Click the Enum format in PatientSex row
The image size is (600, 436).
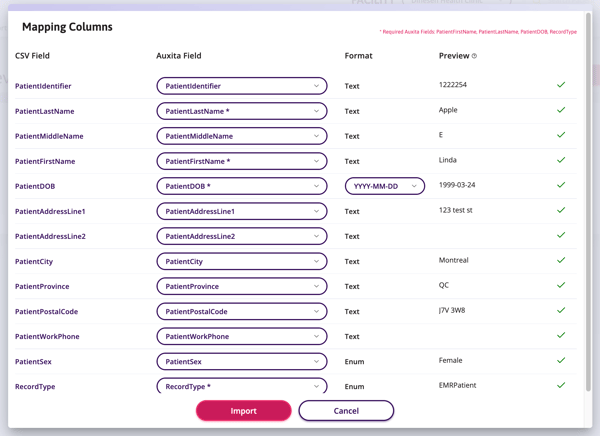click(x=354, y=362)
